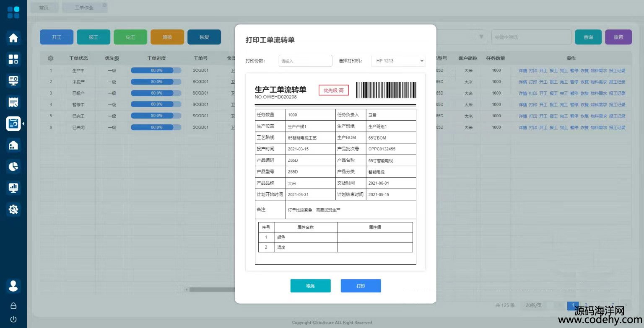Click the 打印份数 copies input field
Screen dimensions: 644x328
click(x=305, y=61)
